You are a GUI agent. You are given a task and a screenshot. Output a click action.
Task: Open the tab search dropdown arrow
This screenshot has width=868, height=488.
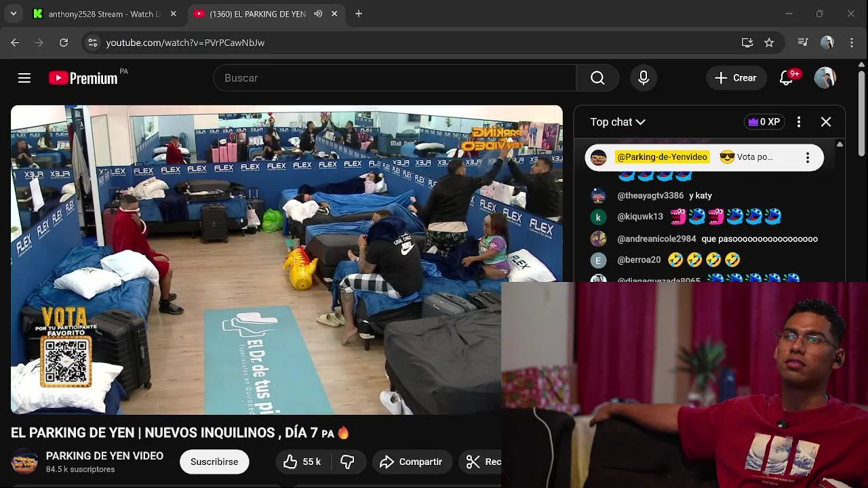13,14
